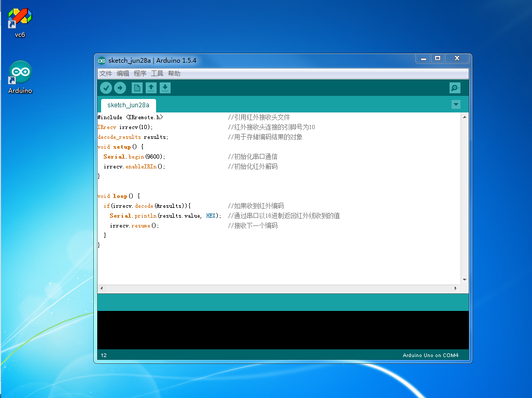This screenshot has width=532, height=398.
Task: Click irrecv.enableIRIn(); in the code
Action: pyautogui.click(x=134, y=166)
